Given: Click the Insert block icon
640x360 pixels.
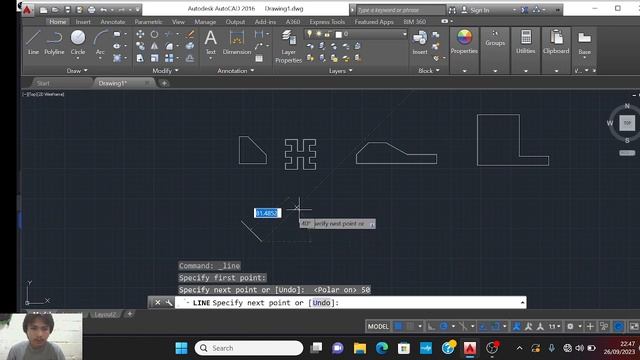Looking at the screenshot, I should (x=420, y=42).
